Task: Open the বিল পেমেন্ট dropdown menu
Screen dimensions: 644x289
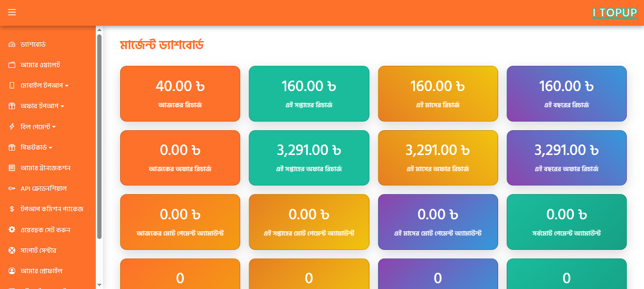Action: 38,127
